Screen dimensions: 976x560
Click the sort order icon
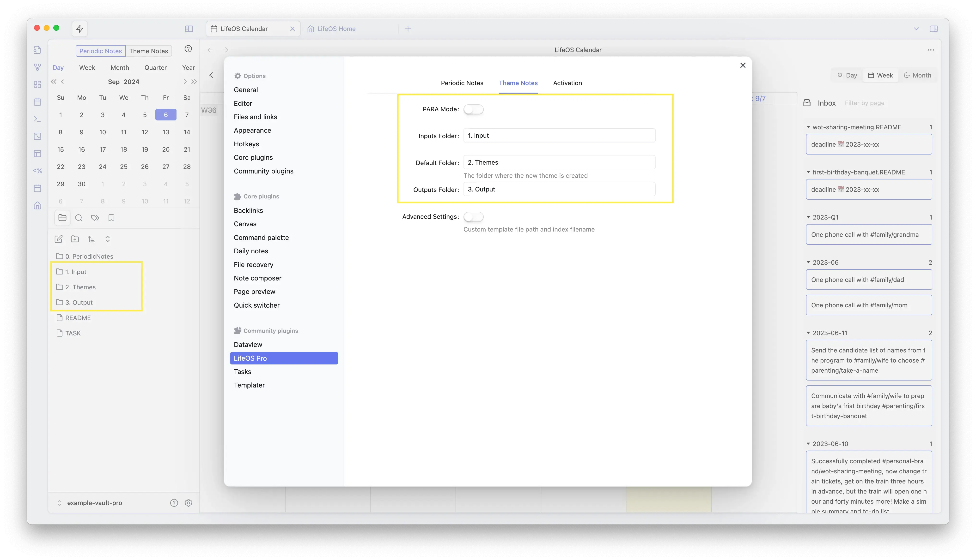[x=91, y=239]
